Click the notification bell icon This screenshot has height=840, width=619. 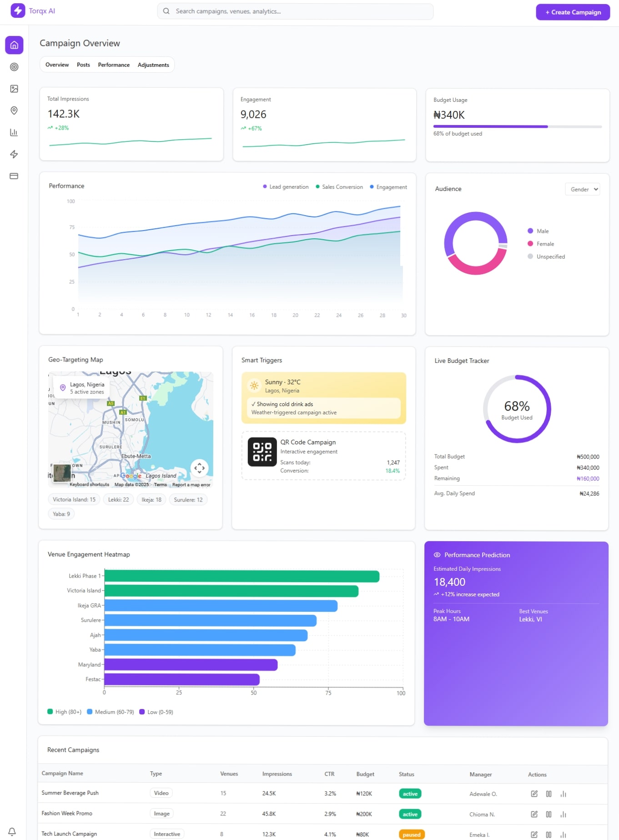tap(12, 831)
